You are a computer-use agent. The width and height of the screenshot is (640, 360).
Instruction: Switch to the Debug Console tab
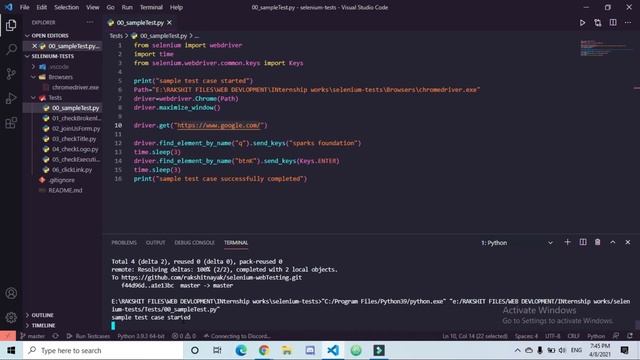[194, 242]
